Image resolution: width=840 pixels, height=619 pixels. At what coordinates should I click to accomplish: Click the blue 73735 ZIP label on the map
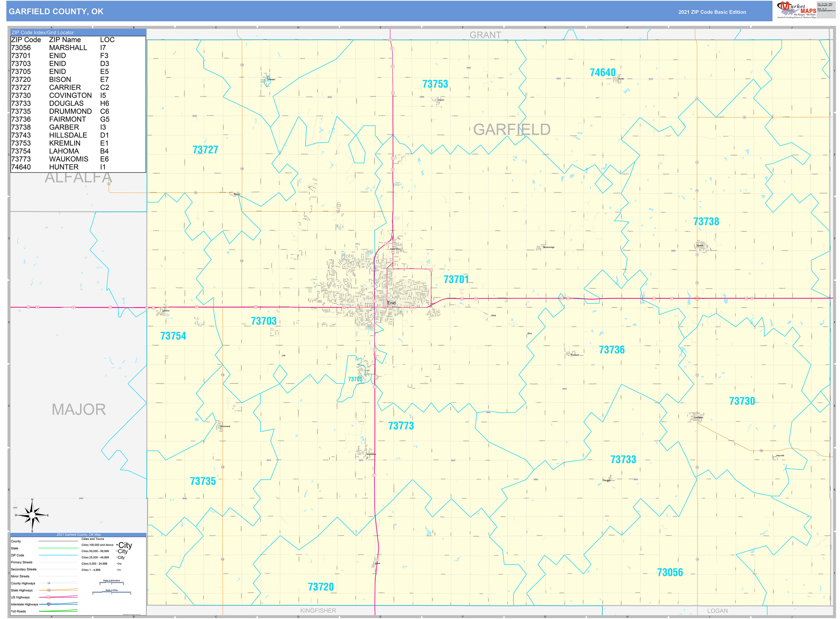point(203,481)
